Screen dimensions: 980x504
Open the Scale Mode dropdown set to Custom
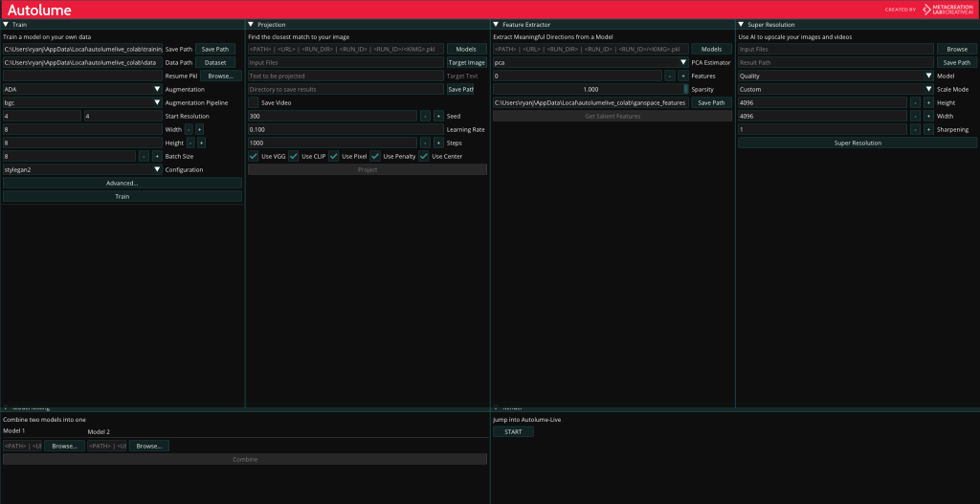click(835, 89)
